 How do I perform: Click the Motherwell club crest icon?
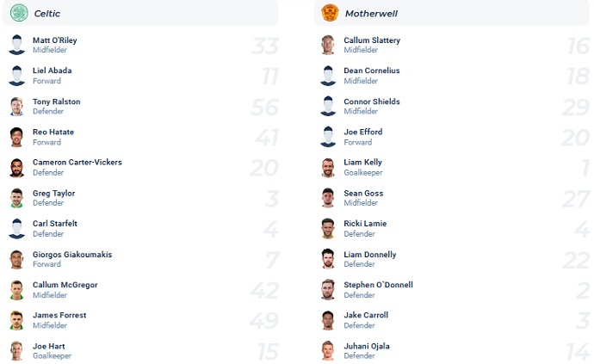(330, 14)
